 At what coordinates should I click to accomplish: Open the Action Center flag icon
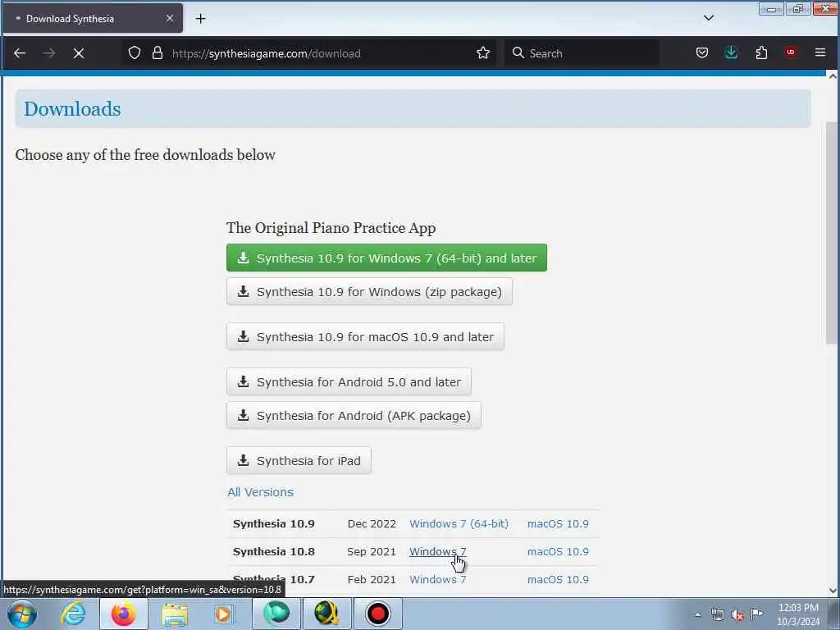click(757, 614)
